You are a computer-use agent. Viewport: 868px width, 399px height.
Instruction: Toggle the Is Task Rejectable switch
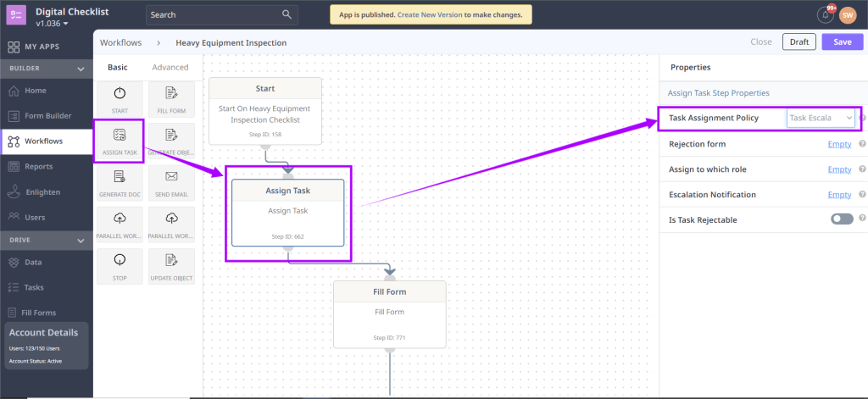tap(841, 219)
